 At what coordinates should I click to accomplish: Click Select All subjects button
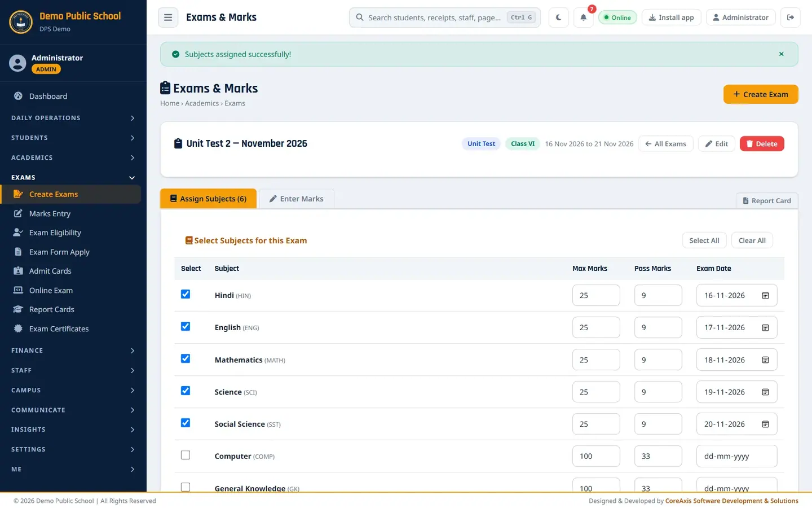click(x=704, y=240)
